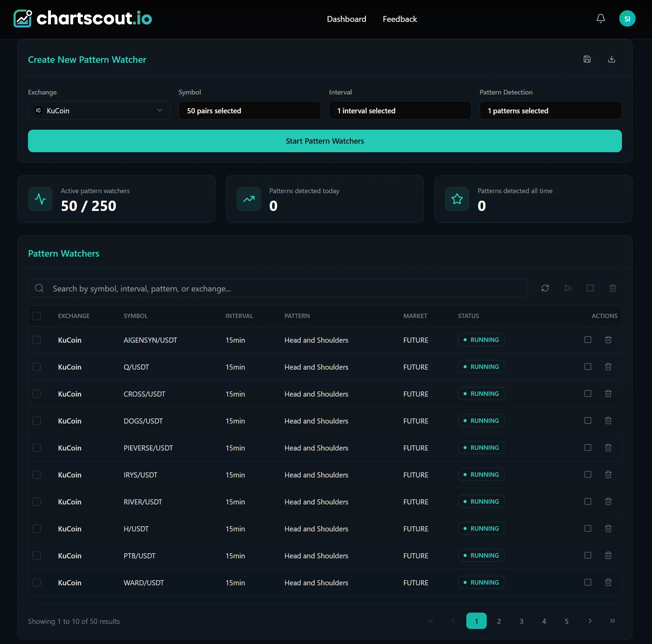This screenshot has height=644, width=652.
Task: Check the WARD/USDT row checkbox
Action: (37, 583)
